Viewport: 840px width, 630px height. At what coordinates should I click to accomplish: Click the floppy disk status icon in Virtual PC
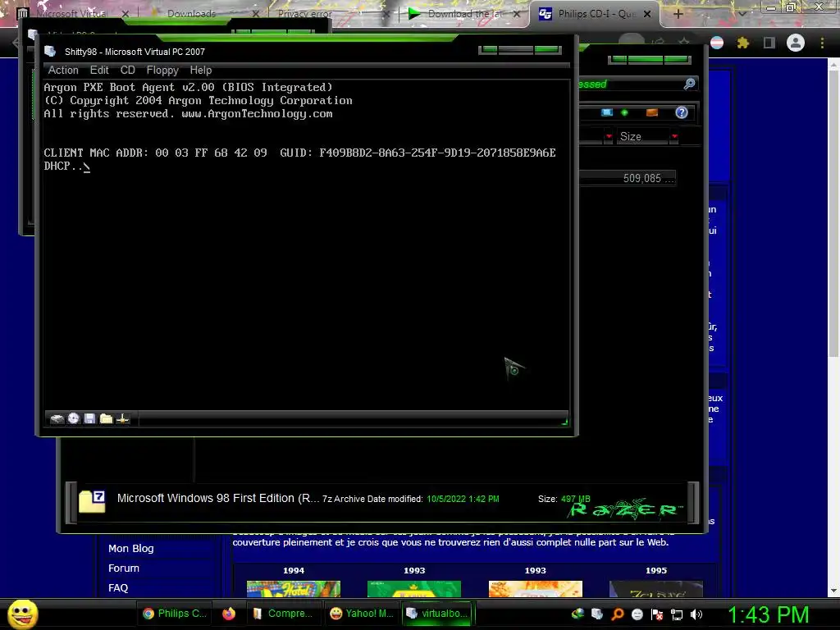(89, 419)
